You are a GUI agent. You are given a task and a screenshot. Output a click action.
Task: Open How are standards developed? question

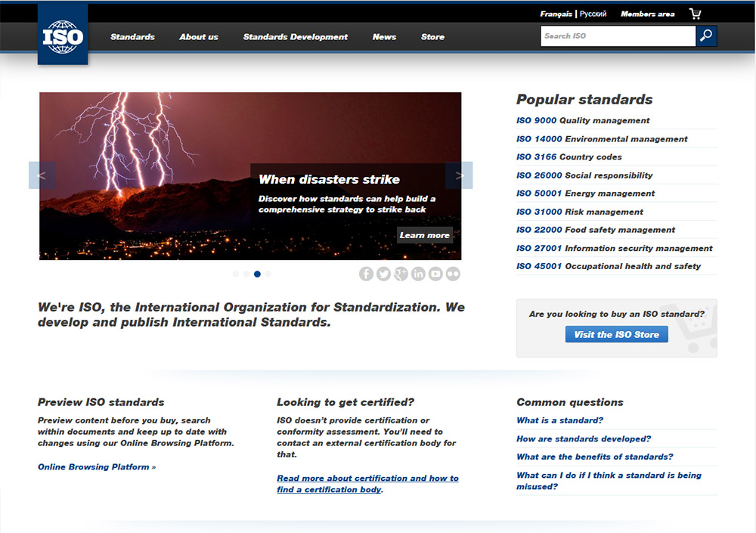584,438
